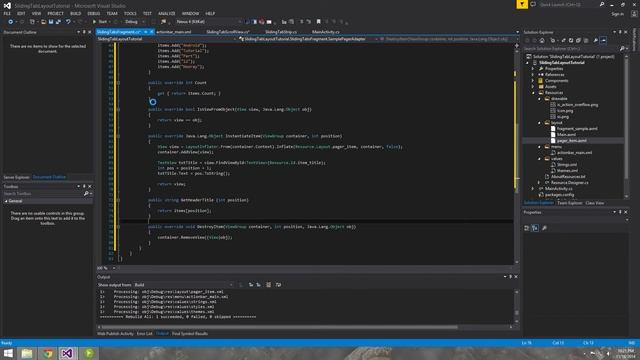Switch to the Team Explorer tab
Screen dimensions: 640x360
569,203
